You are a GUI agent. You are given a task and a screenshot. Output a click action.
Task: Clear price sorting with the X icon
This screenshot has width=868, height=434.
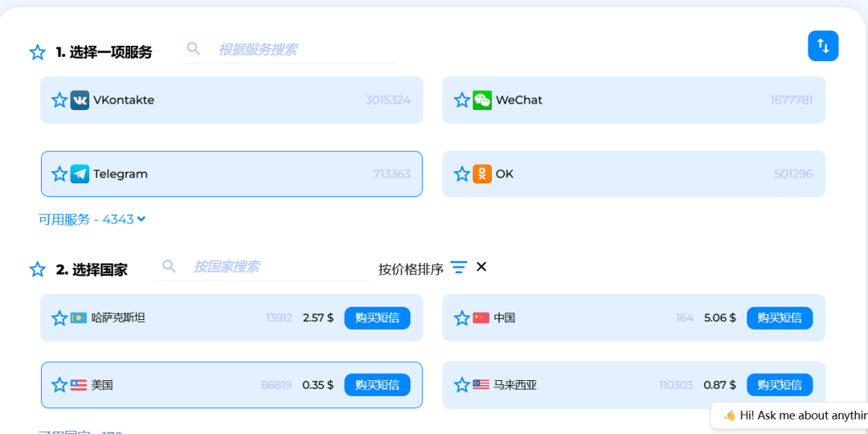(x=481, y=267)
